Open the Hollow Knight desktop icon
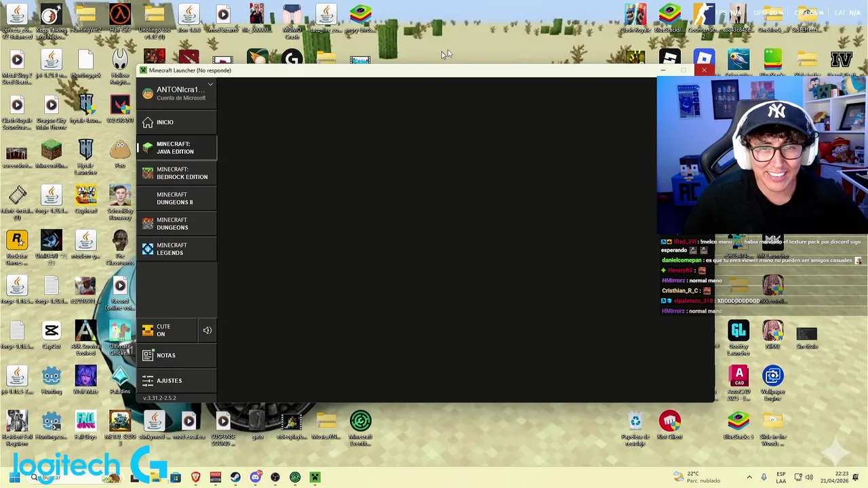 (120, 68)
